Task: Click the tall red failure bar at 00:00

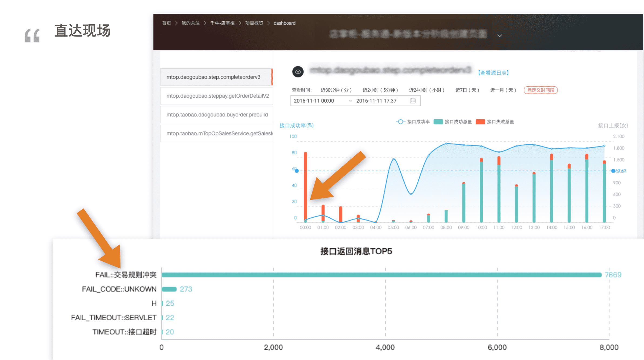Action: (306, 187)
